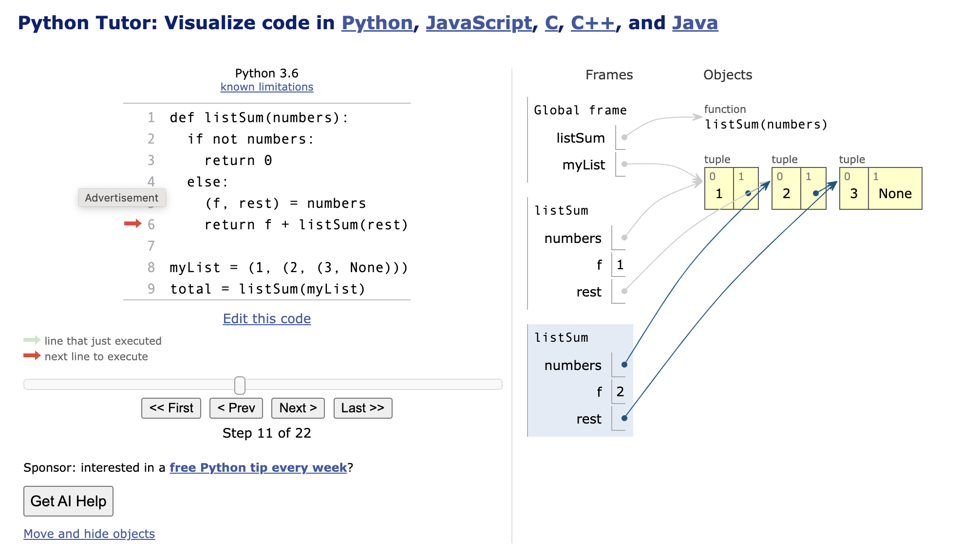Click None value in third tuple

coord(895,194)
